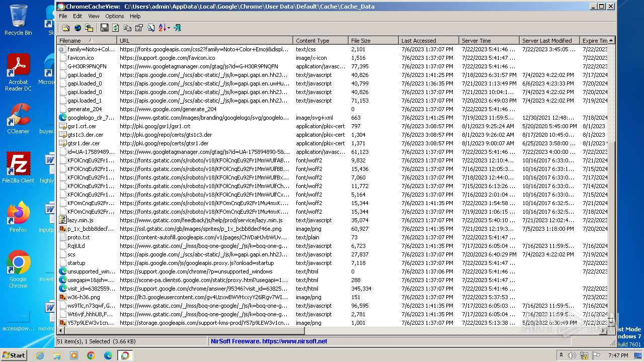The height and width of the screenshot is (362, 644).
Task: Click the vertical scrollbar up arrow
Action: click(x=611, y=41)
